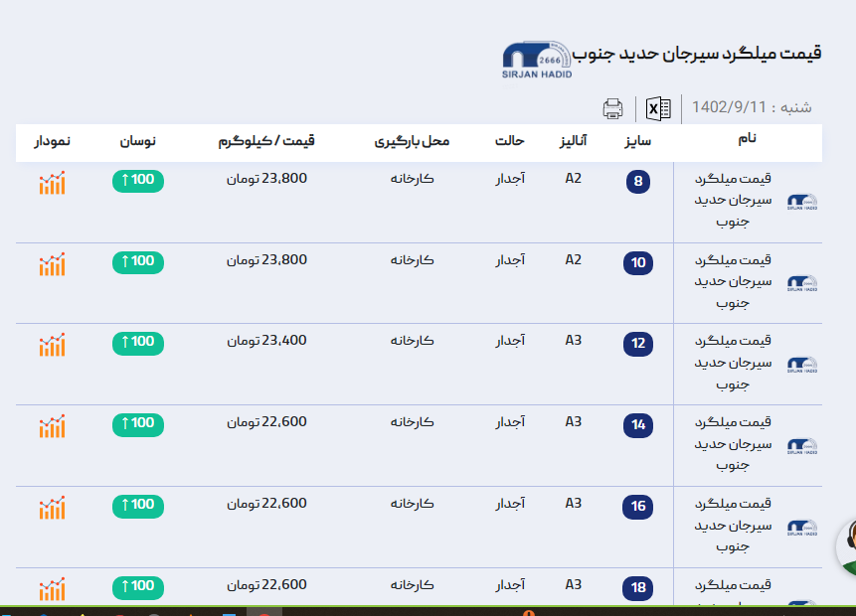The image size is (856, 616).
Task: Open the chart icon for size 16 rebar
Action: [53, 508]
